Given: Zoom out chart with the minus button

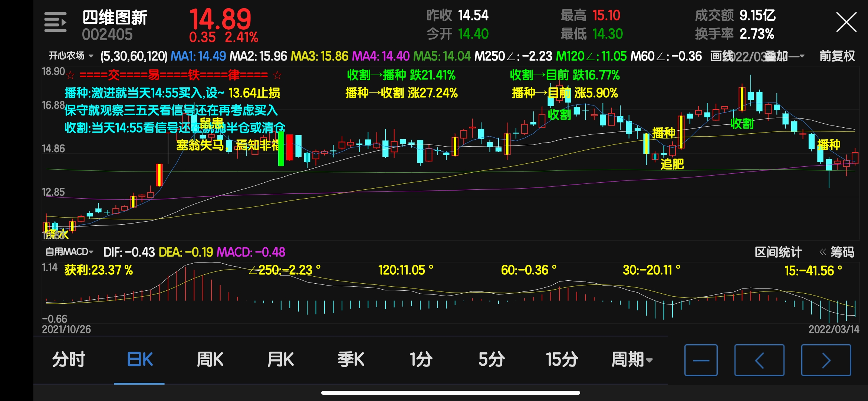Looking at the screenshot, I should coord(701,360).
